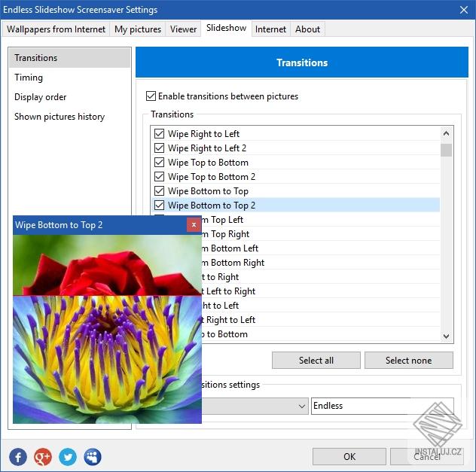Click the transitions list scroll up arrow
This screenshot has width=476, height=472.
(x=446, y=133)
